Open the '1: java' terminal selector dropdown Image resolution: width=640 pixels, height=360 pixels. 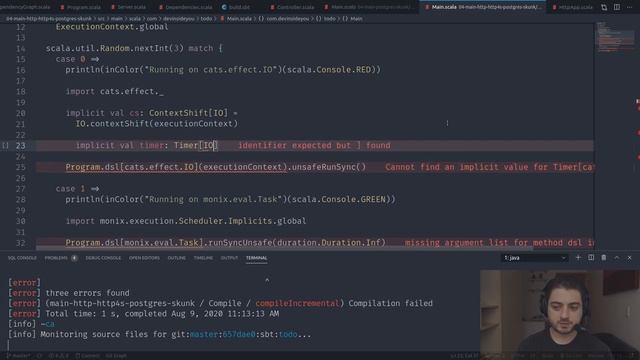534,258
